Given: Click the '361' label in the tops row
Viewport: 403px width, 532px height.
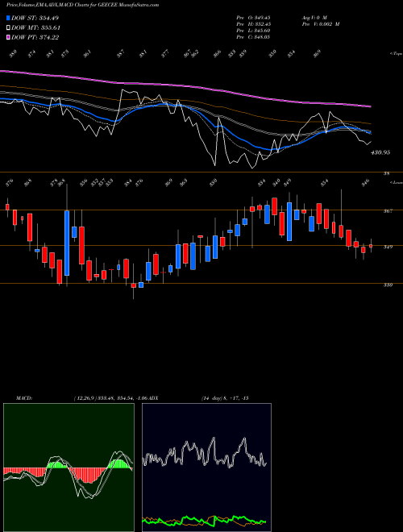Looking at the screenshot, I should point(88,54).
